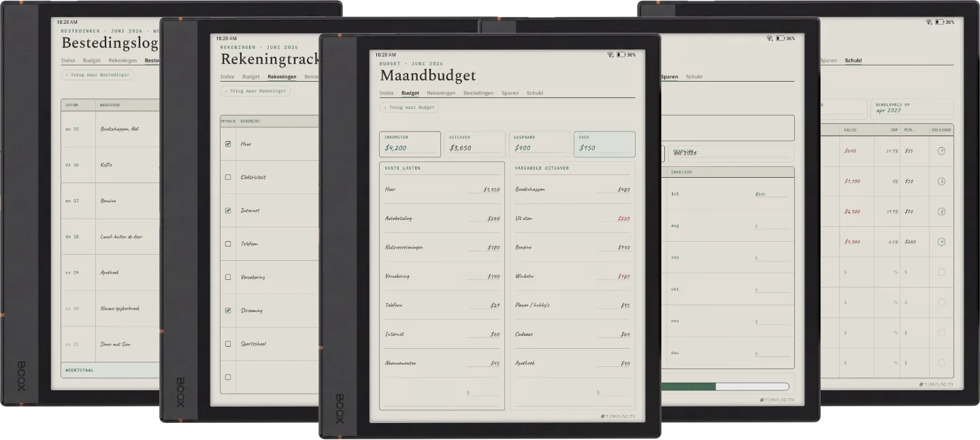Click the 'Terug naar Bestedingen' button
Viewport: 980px width, 440px height.
click(97, 74)
